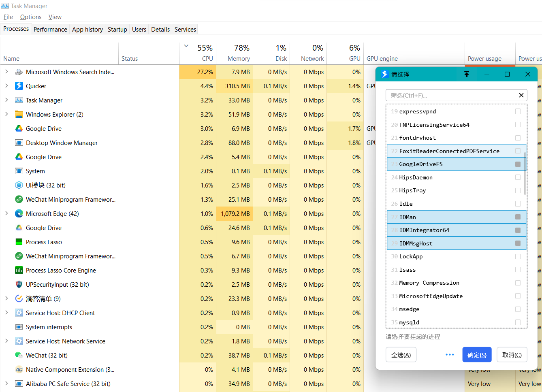This screenshot has width=542, height=392.
Task: Open the Options menu
Action: point(31,17)
